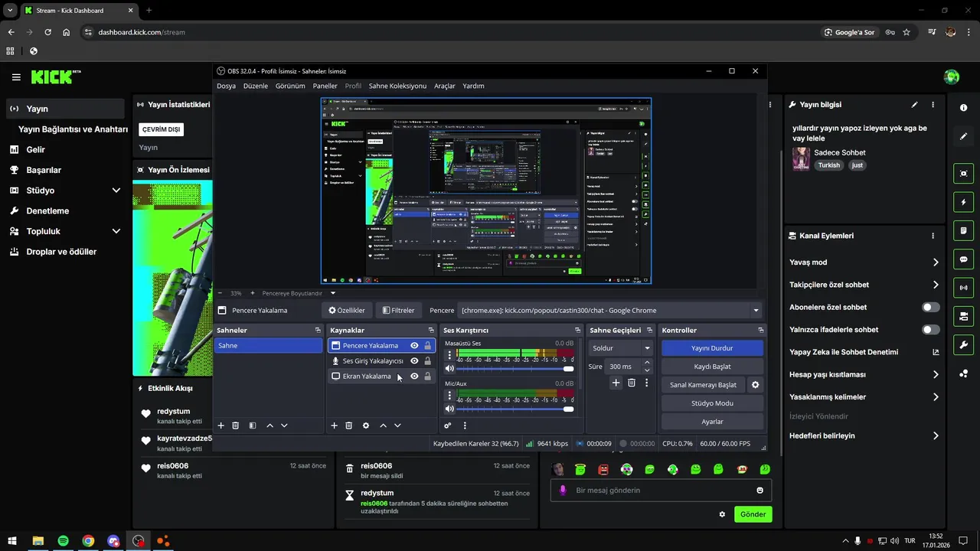Enable Yalnızca ifadelerle sohbet switch
Screen dimensions: 980x551
(x=930, y=330)
